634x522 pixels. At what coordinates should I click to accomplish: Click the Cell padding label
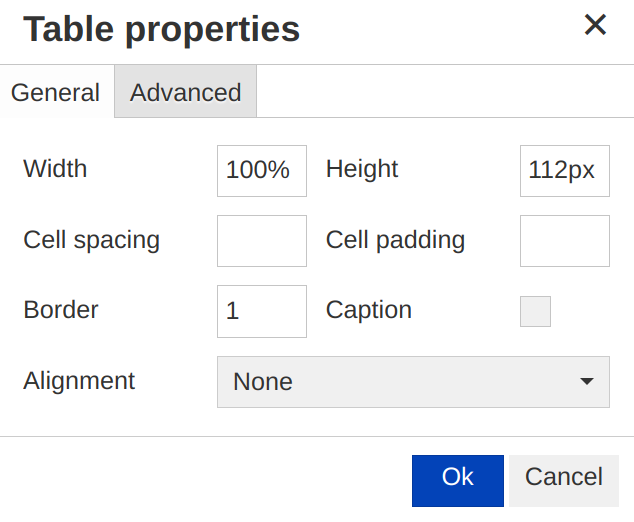(395, 240)
